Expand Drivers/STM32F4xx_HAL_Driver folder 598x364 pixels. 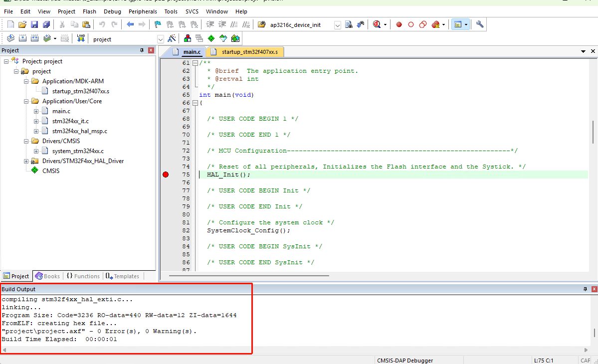(x=26, y=161)
